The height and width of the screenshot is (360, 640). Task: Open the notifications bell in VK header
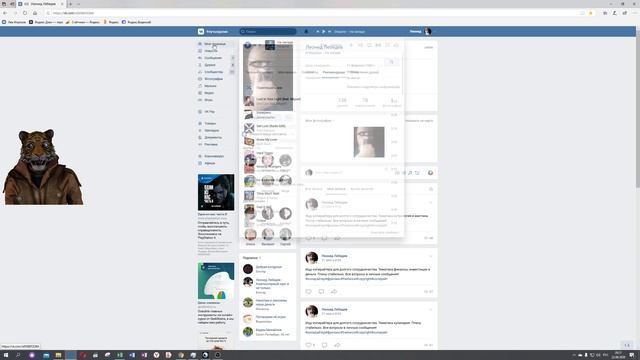(306, 31)
